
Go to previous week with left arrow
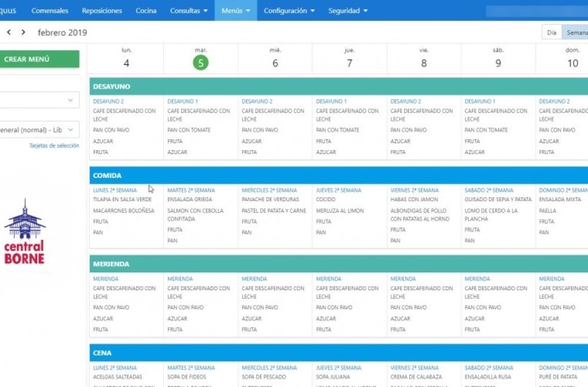click(x=9, y=32)
